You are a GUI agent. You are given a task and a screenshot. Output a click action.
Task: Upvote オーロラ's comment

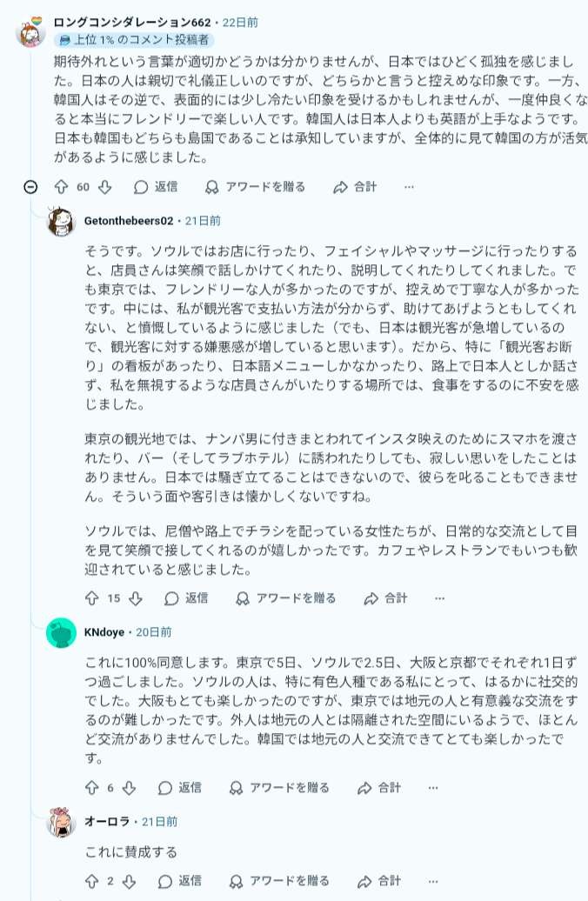pos(92,882)
